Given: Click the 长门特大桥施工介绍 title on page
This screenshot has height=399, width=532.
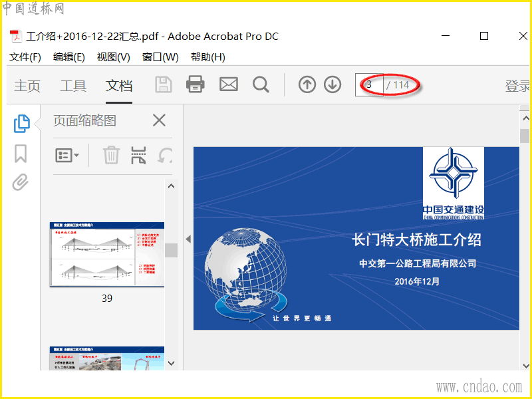Looking at the screenshot, I should click(417, 240).
